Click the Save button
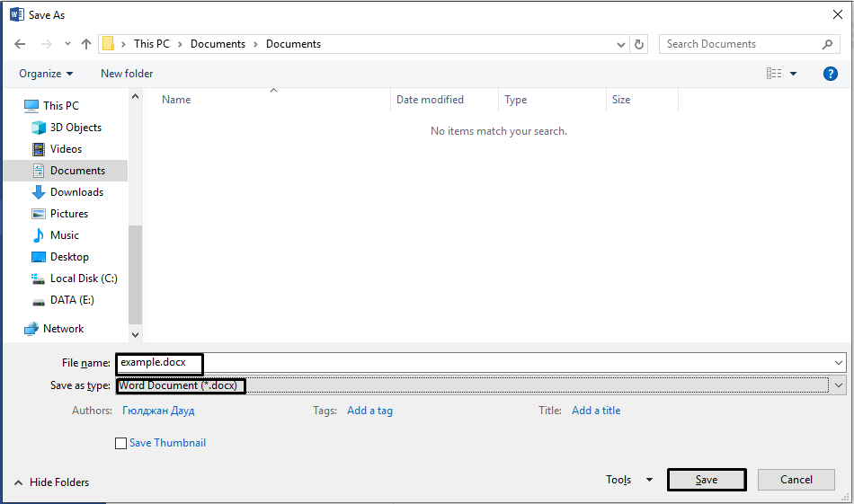 click(x=707, y=480)
